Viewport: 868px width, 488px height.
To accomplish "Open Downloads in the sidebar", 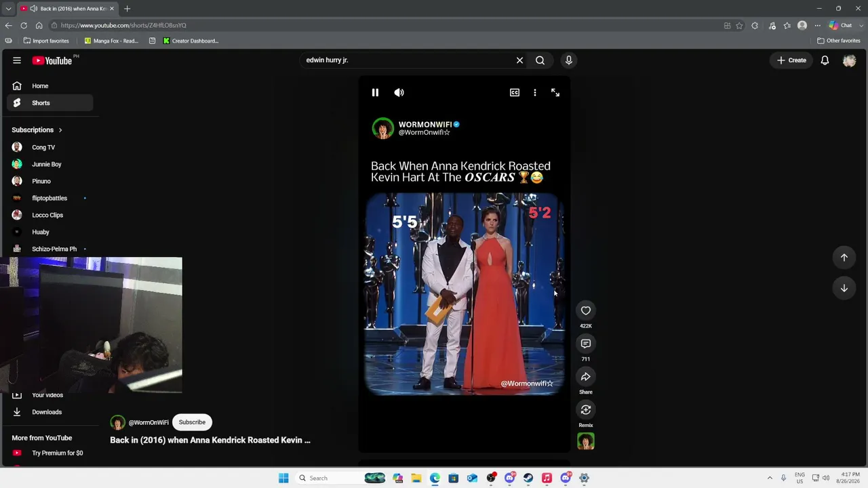I will (x=50, y=412).
